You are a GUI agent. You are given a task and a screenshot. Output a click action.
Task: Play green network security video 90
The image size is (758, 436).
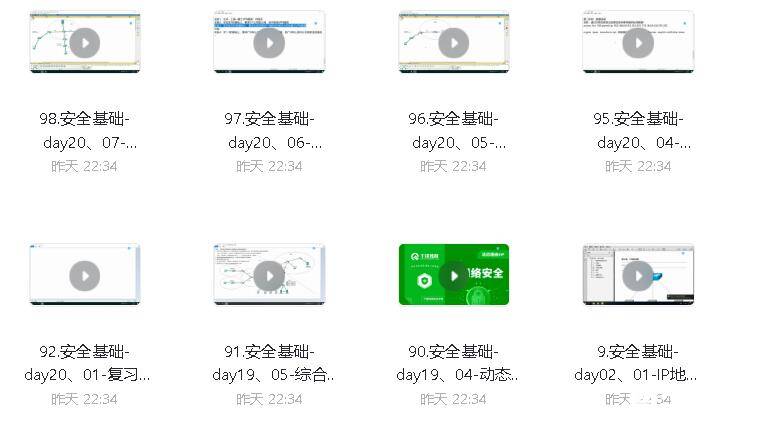pos(453,276)
